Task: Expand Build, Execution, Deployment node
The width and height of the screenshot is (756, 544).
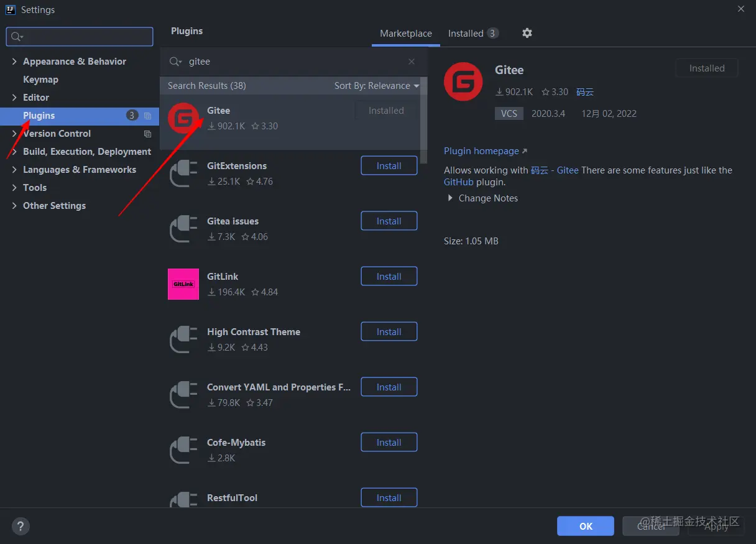Action: [14, 152]
